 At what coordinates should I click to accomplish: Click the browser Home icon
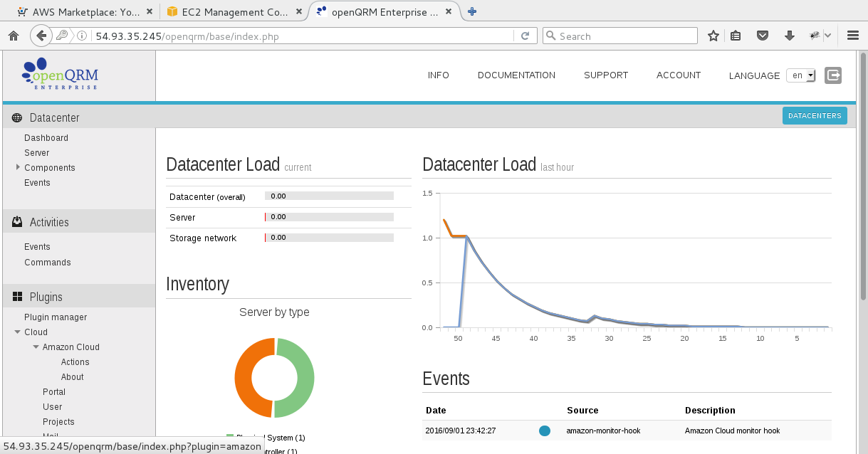tap(13, 36)
